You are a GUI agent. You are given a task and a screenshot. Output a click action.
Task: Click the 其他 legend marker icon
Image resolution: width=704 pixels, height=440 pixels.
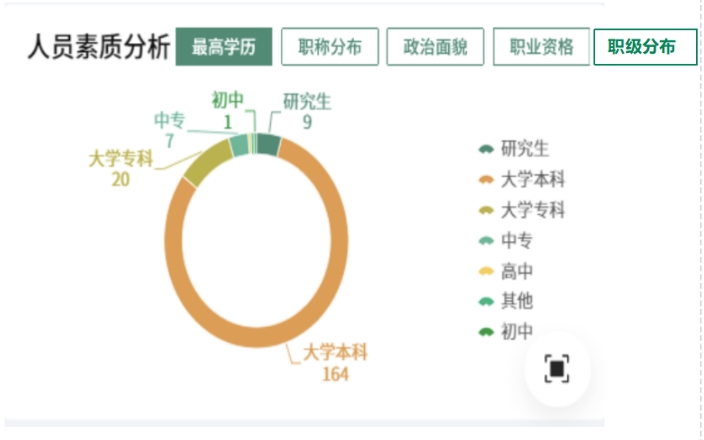(x=487, y=301)
